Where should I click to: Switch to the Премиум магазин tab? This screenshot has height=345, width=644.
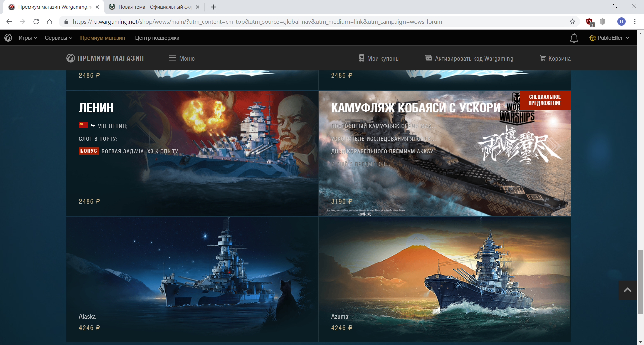tap(54, 7)
